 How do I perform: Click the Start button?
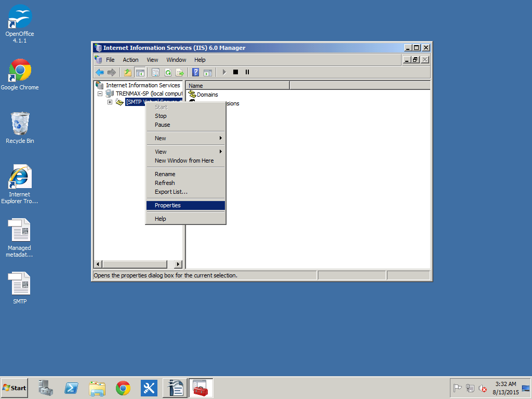click(x=14, y=388)
